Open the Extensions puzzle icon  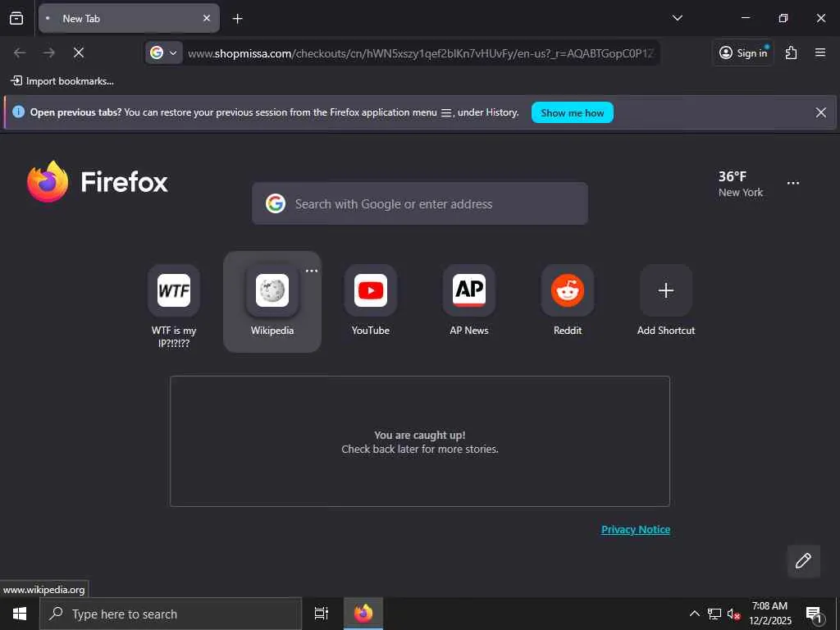pyautogui.click(x=792, y=52)
